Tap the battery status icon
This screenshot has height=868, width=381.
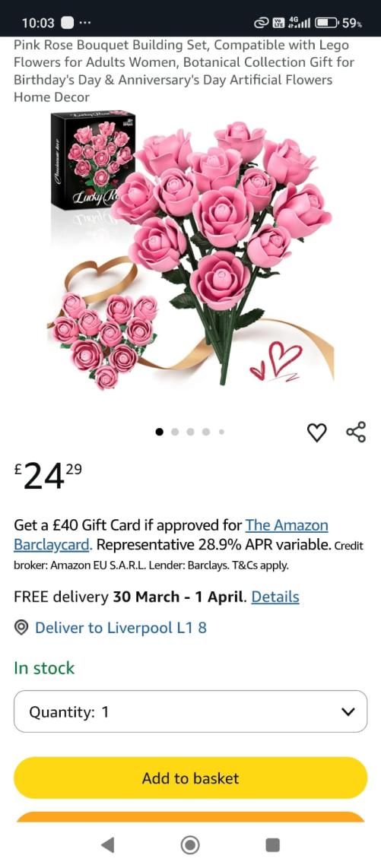click(x=327, y=23)
